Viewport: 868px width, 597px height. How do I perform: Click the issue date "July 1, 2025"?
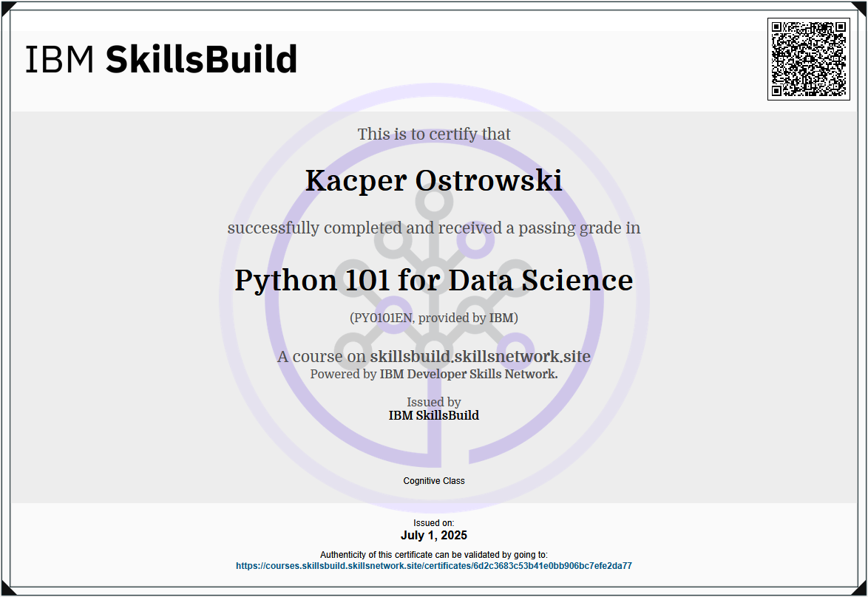point(434,536)
